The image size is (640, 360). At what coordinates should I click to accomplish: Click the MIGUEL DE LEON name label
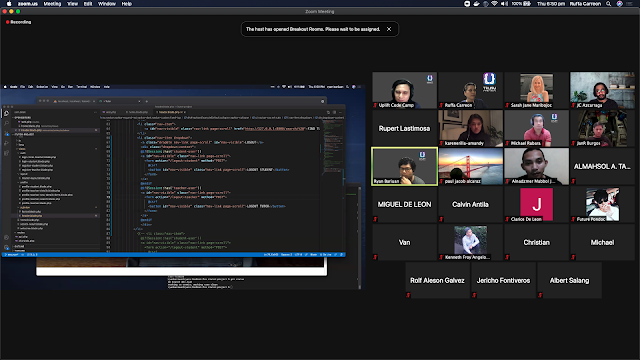pyautogui.click(x=404, y=204)
